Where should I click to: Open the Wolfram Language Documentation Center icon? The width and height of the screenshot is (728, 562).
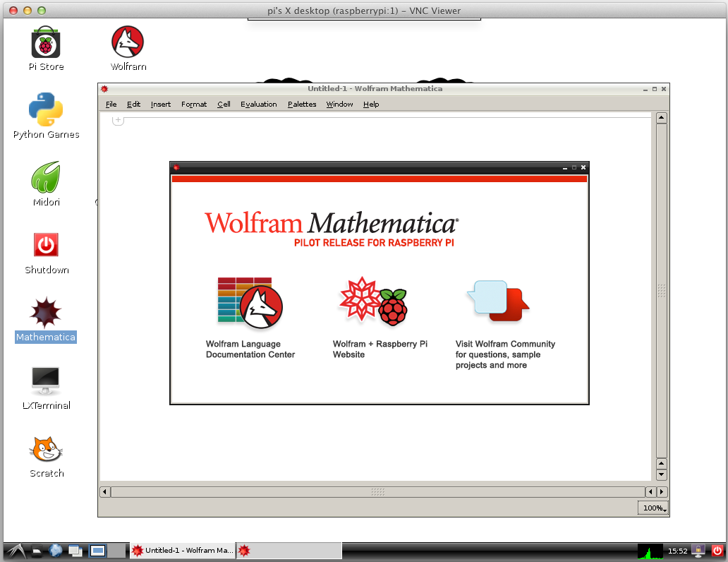pyautogui.click(x=250, y=302)
